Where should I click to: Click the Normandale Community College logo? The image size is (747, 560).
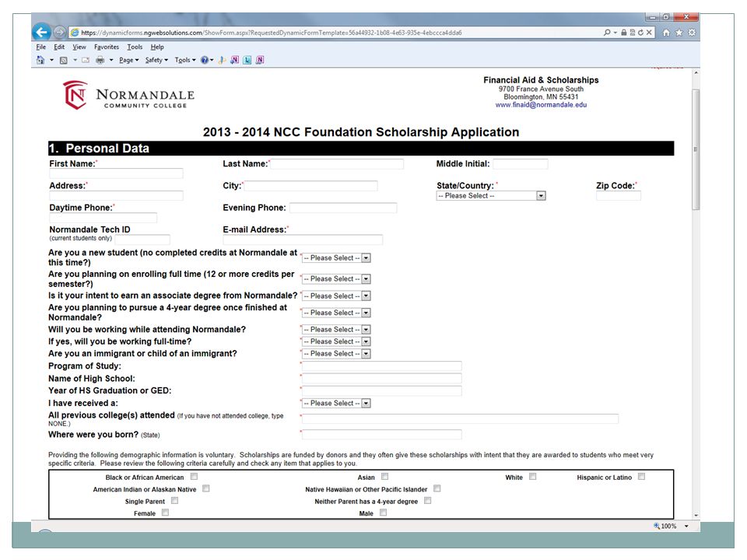coord(128,95)
